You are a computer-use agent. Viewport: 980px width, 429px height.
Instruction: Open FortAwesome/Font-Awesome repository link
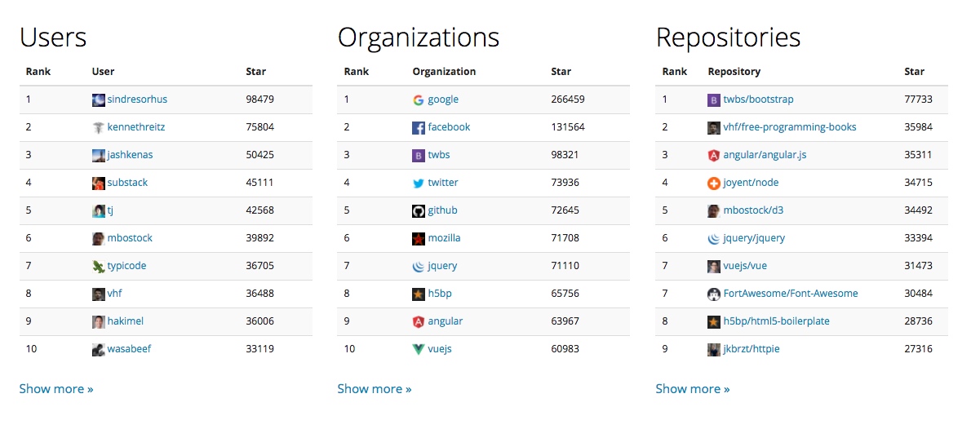791,294
